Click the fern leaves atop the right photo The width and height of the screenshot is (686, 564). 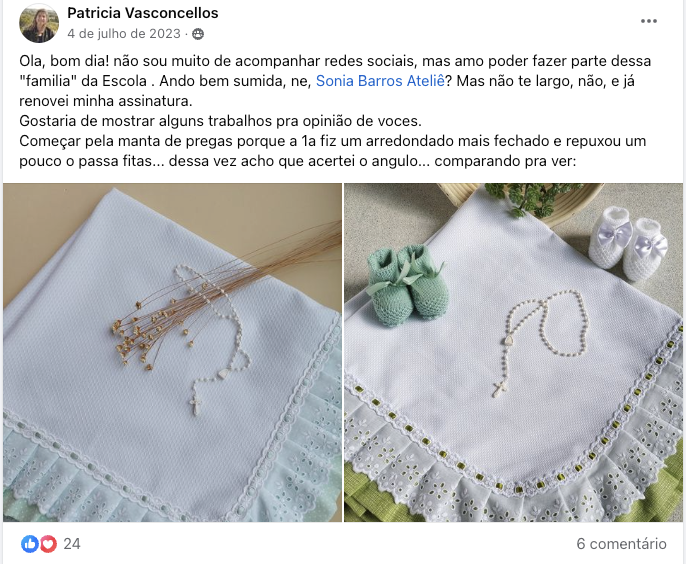[x=532, y=198]
